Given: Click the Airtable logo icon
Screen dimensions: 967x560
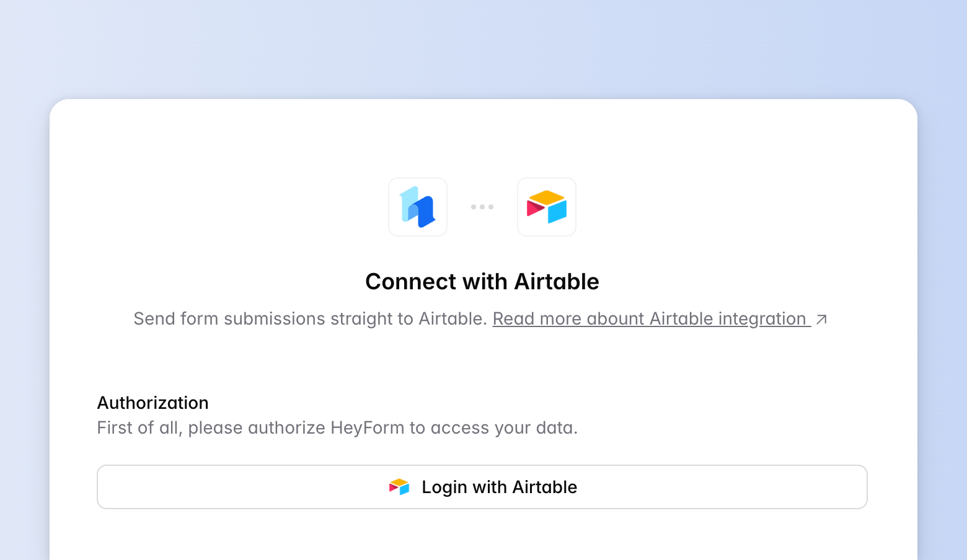Looking at the screenshot, I should coord(546,207).
